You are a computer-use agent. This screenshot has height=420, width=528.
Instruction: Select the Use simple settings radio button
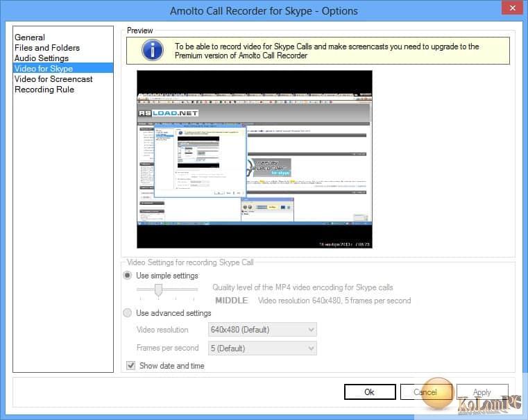[x=127, y=276]
